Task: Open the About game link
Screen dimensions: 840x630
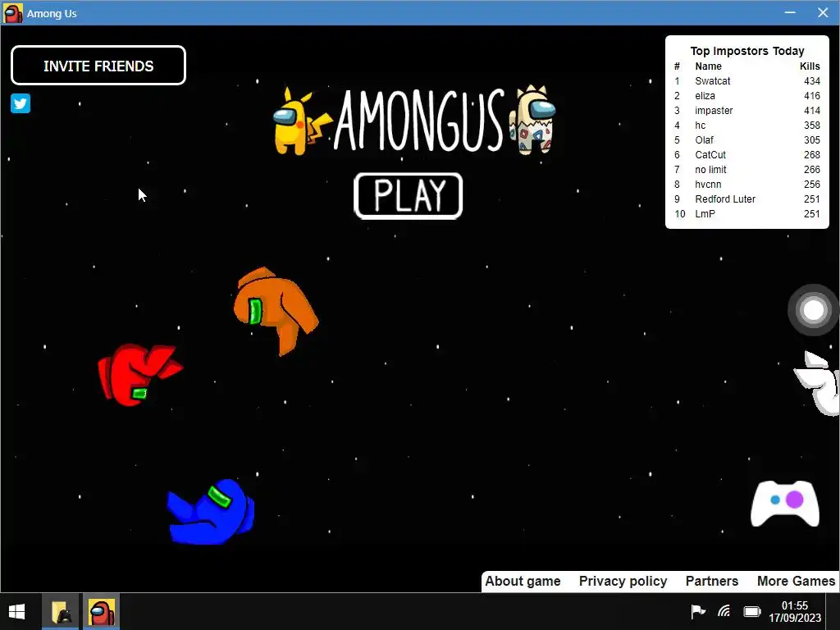Action: tap(523, 582)
